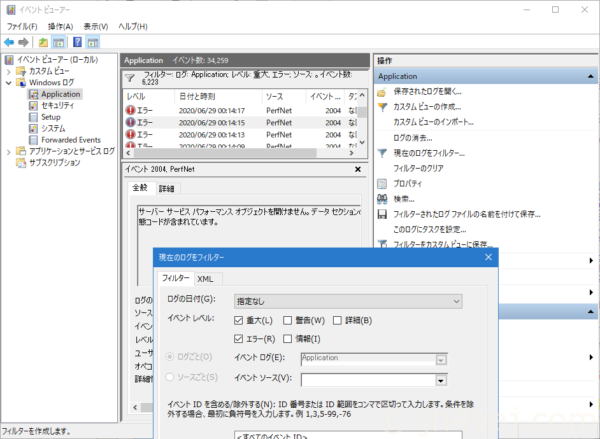Click the up-one-level folder toolbar icon

pyautogui.click(x=43, y=42)
